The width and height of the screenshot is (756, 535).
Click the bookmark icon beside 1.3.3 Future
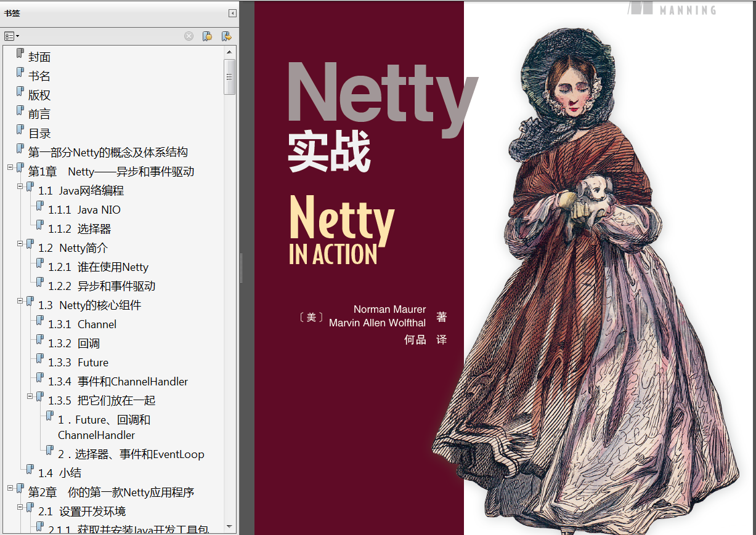pyautogui.click(x=41, y=359)
